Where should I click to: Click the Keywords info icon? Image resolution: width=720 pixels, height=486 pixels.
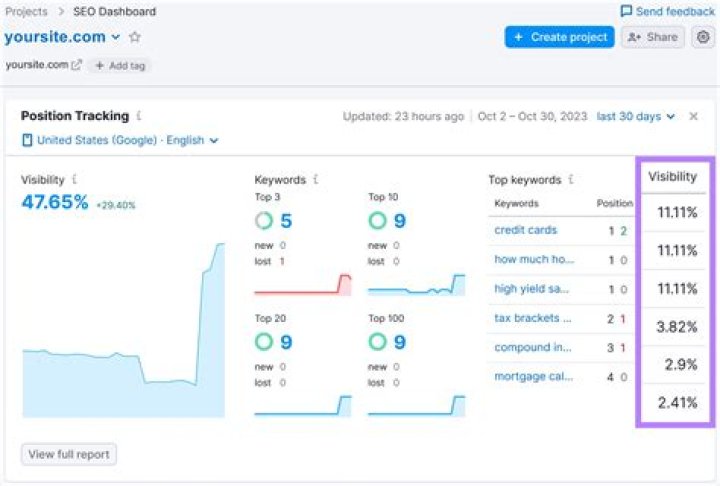click(x=316, y=180)
